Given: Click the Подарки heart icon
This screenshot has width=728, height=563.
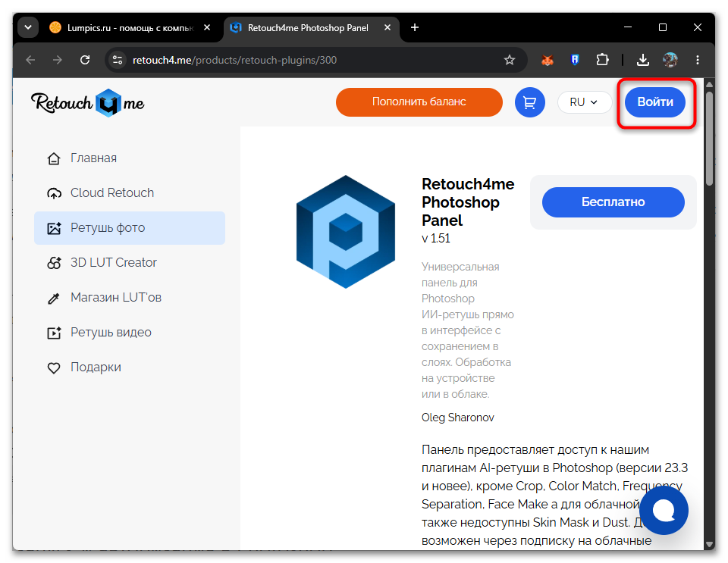Looking at the screenshot, I should pyautogui.click(x=54, y=368).
